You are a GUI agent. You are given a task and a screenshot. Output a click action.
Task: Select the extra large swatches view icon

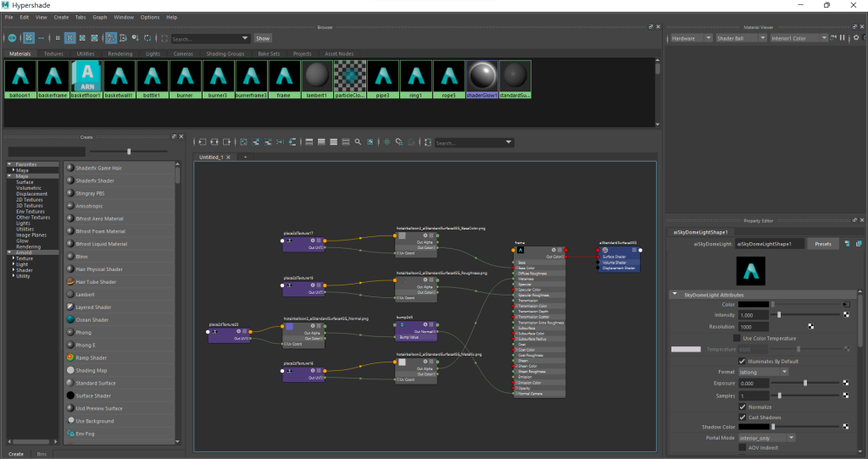click(95, 38)
